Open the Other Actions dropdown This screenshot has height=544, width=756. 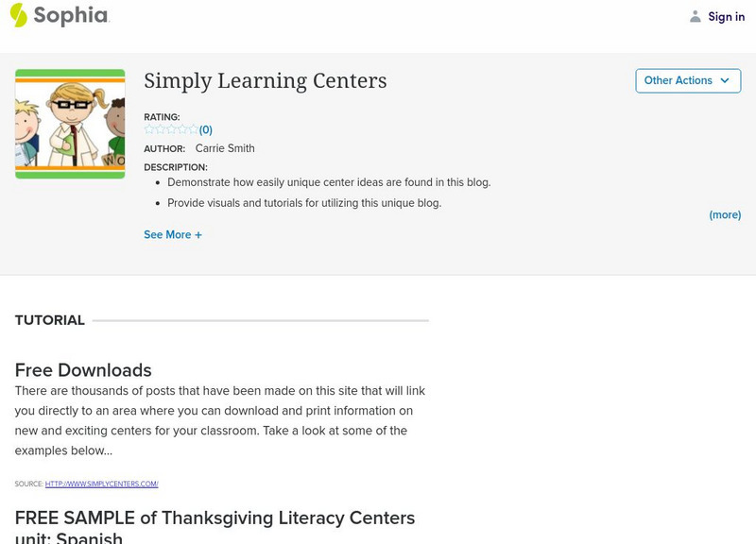coord(687,81)
